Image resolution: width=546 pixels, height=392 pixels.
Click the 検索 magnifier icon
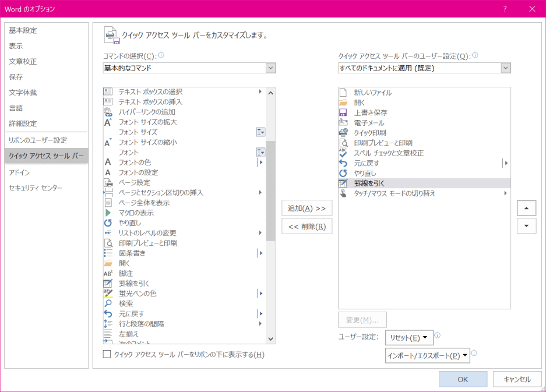click(108, 303)
